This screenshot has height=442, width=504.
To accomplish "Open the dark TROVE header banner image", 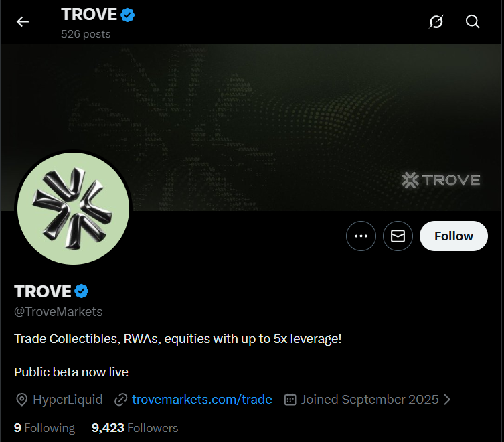I will pos(252,127).
